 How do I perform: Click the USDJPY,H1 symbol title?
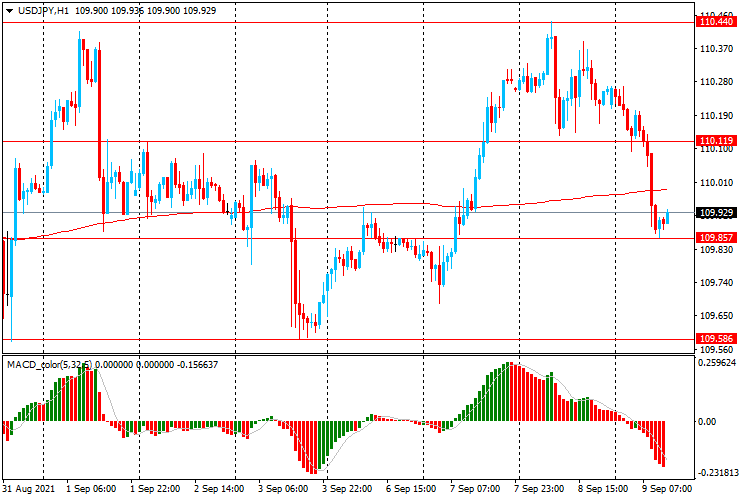click(43, 10)
